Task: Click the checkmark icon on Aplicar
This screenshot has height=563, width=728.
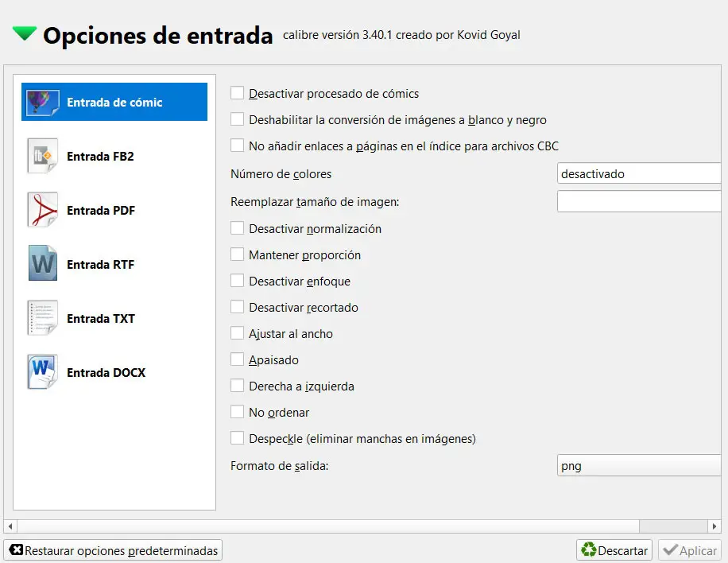Action: 670,550
